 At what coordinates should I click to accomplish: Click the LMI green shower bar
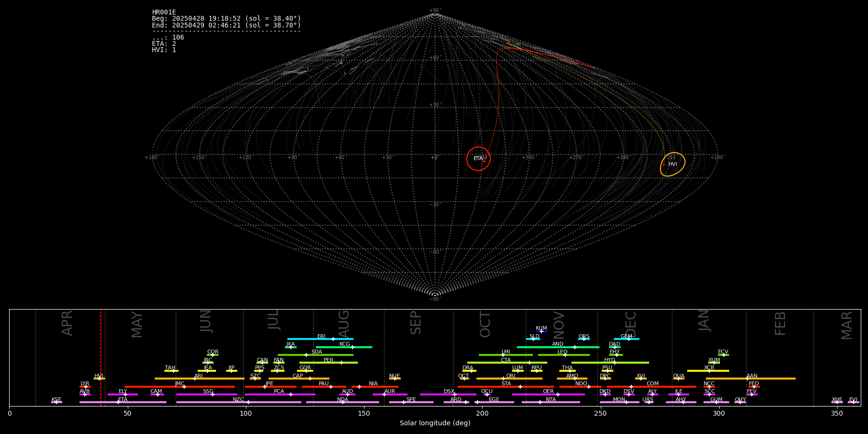pyautogui.click(x=506, y=355)
